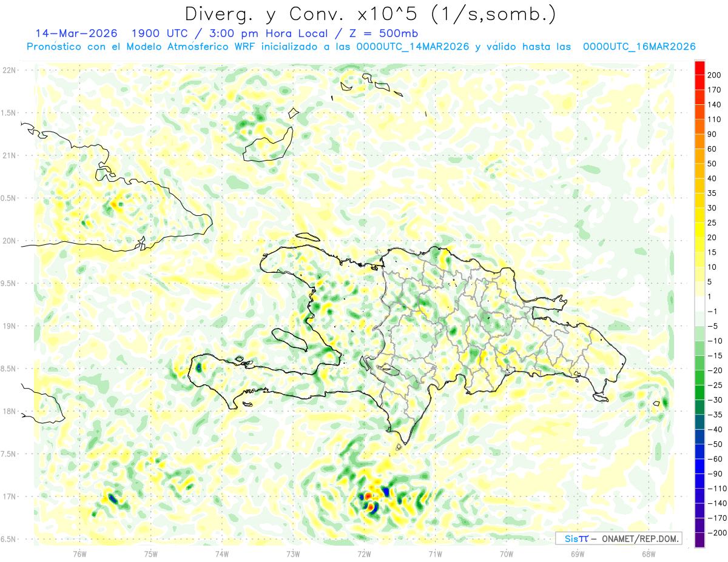Click the colorbar value '30'
This screenshot has width=728, height=562.
pos(713,208)
